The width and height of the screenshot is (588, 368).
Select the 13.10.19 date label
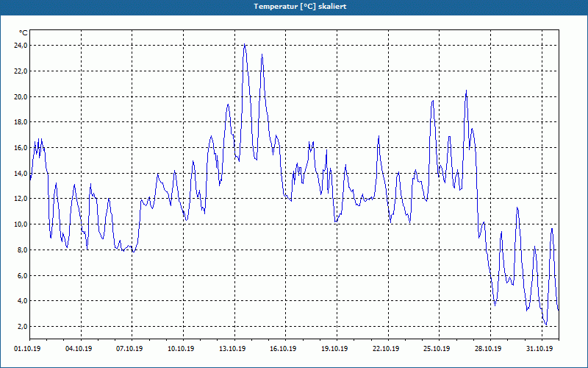[232, 349]
